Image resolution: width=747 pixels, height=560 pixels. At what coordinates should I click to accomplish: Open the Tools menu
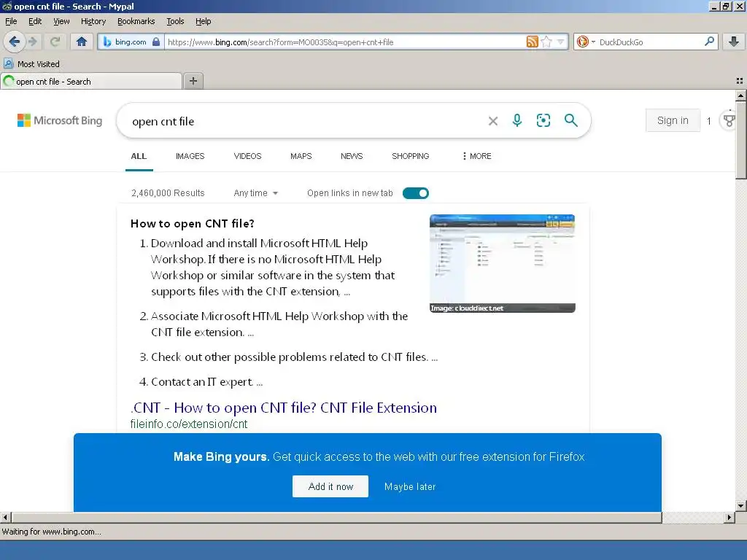tap(175, 21)
